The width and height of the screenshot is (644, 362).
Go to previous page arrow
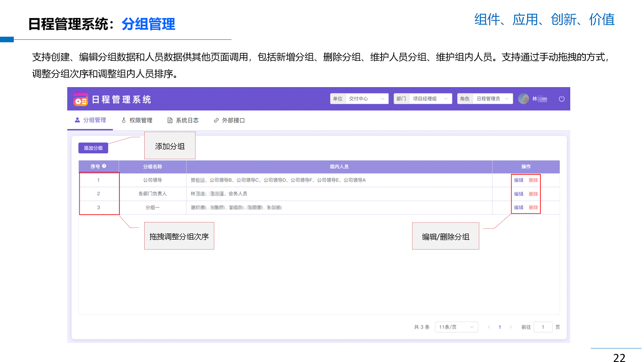(x=489, y=327)
